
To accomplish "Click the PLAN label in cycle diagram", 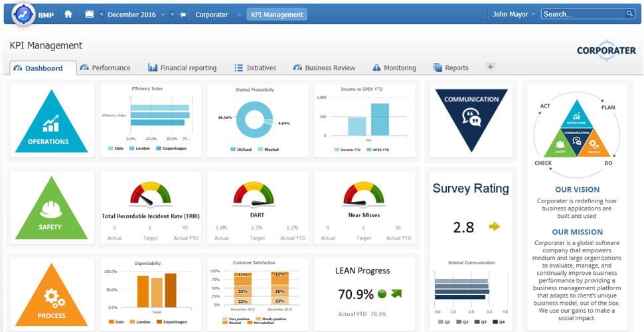I will click(x=608, y=108).
